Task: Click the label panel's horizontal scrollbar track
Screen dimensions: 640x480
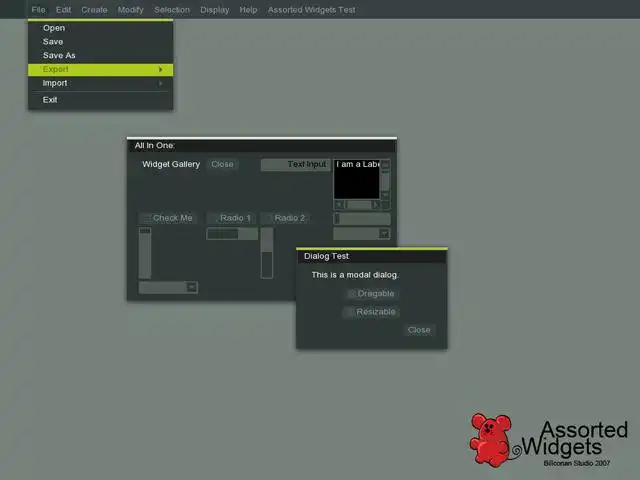Action: 357,205
